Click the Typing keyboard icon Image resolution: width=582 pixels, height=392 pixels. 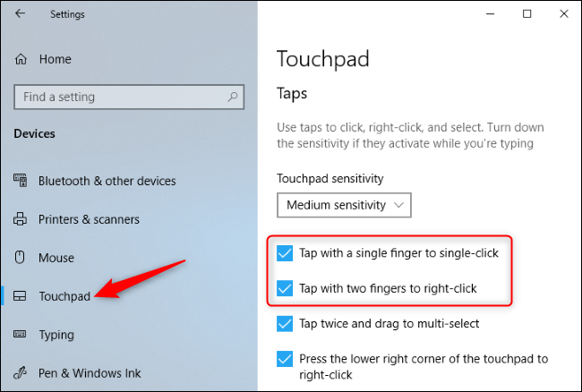click(21, 335)
